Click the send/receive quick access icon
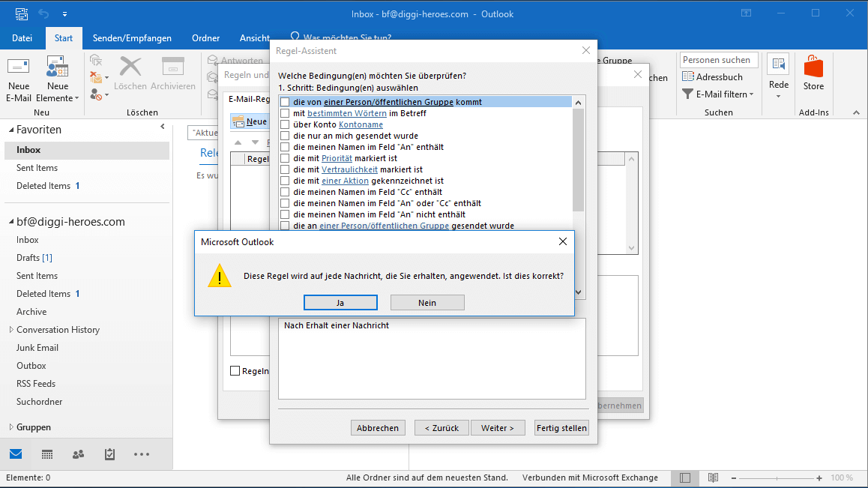The width and height of the screenshot is (868, 488). click(x=21, y=13)
